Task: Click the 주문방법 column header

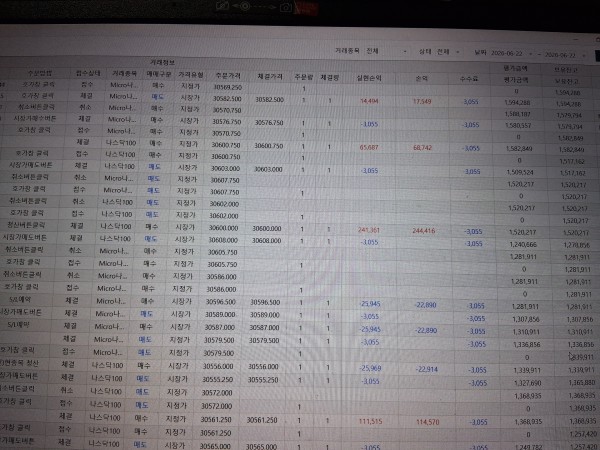Action: 39,72
